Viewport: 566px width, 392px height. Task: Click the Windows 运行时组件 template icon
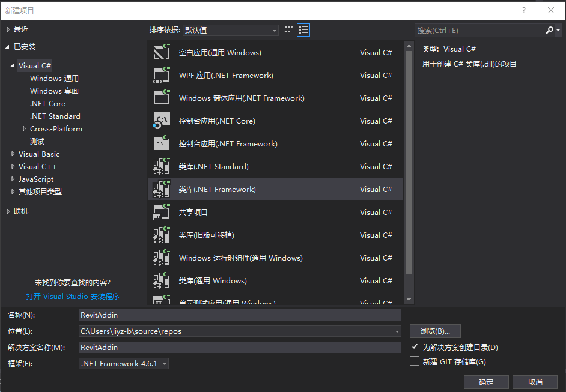(x=162, y=258)
